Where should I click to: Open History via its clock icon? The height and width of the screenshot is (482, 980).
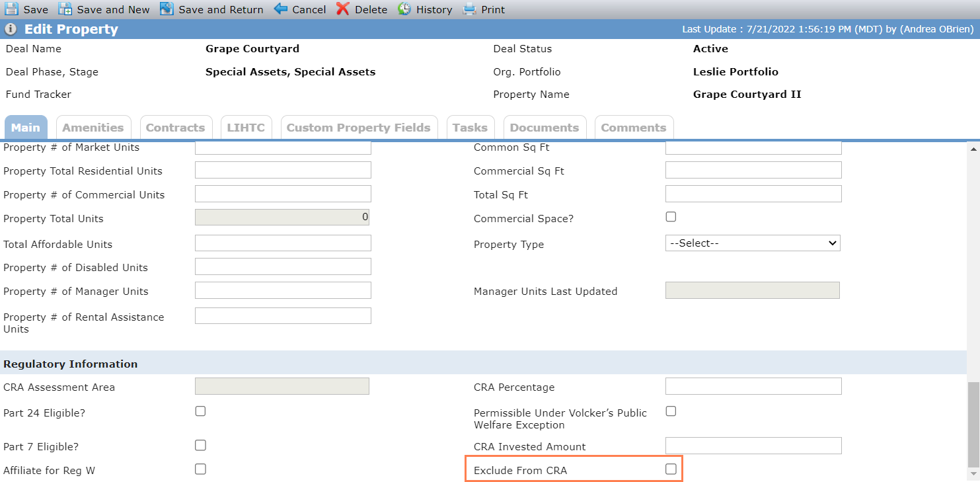(404, 9)
